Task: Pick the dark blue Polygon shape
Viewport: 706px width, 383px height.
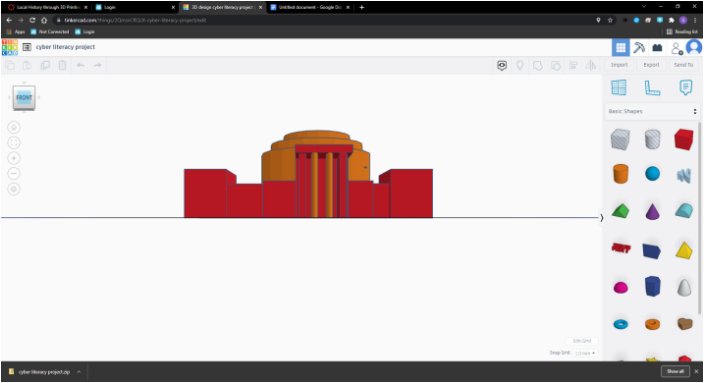Action: pos(653,287)
